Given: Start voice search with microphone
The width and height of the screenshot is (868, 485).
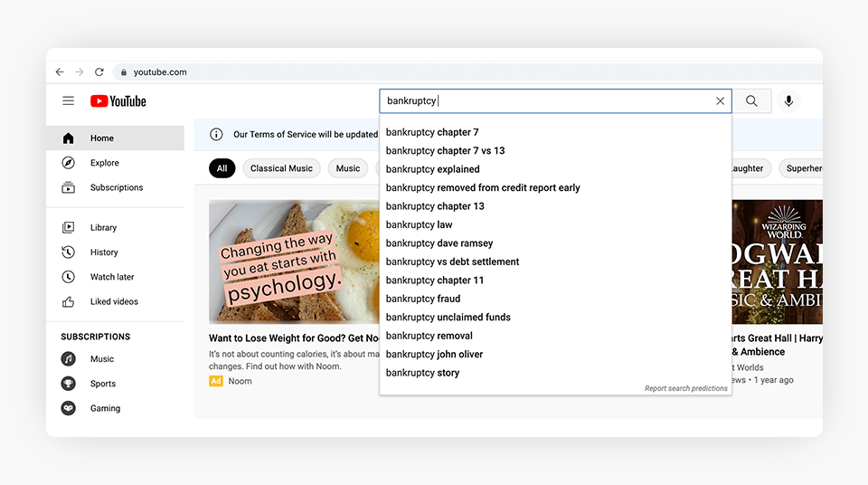Looking at the screenshot, I should [x=788, y=101].
